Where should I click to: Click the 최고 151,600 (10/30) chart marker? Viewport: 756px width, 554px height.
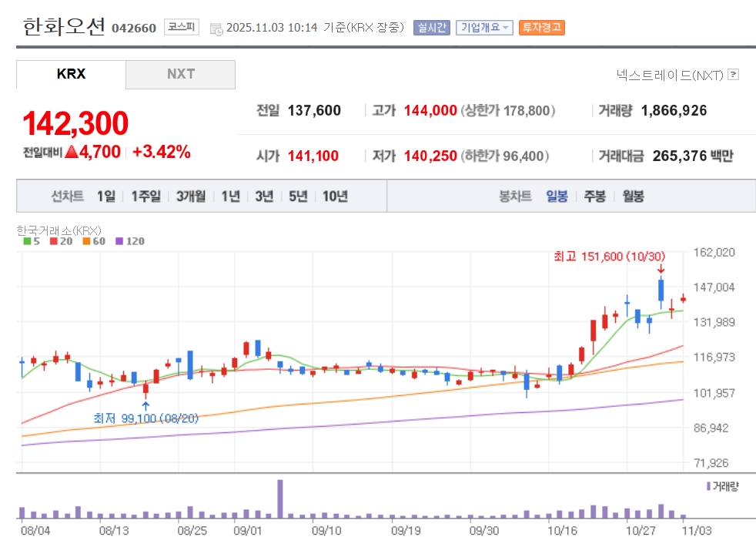click(610, 257)
